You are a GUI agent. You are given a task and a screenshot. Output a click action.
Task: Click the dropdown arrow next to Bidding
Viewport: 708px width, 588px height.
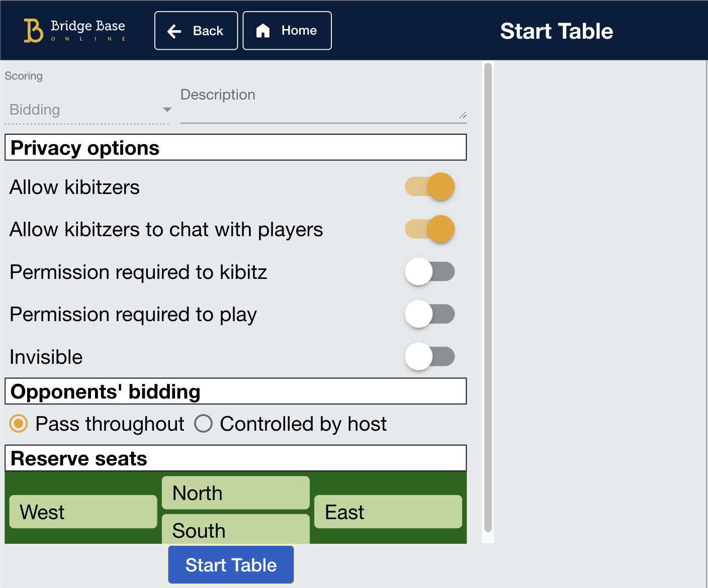tap(166, 110)
